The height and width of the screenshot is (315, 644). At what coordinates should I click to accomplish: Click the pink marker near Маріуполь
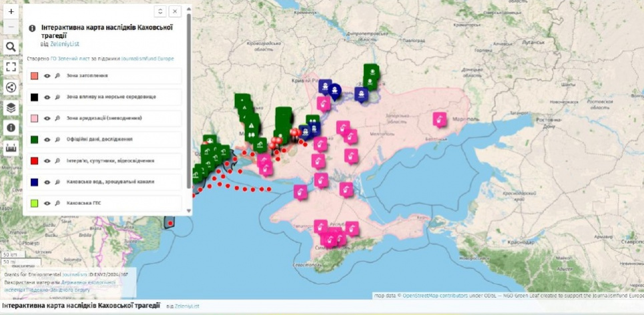coord(439,119)
